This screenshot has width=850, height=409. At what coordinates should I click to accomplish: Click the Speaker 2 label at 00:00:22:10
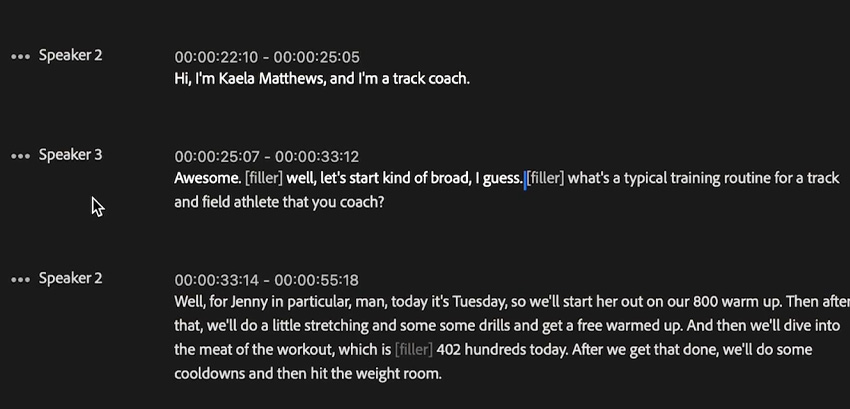pyautogui.click(x=70, y=55)
